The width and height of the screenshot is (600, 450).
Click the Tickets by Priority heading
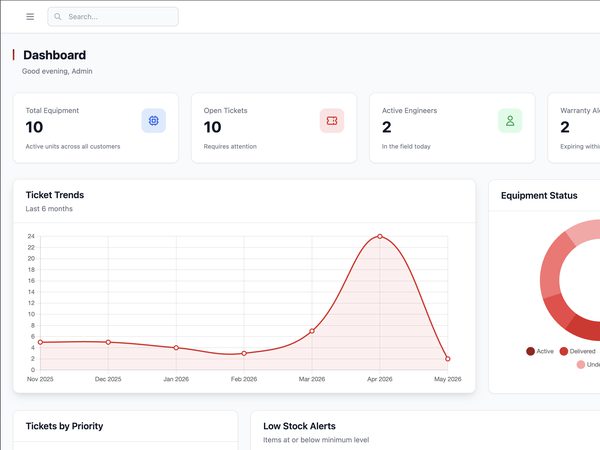point(64,426)
